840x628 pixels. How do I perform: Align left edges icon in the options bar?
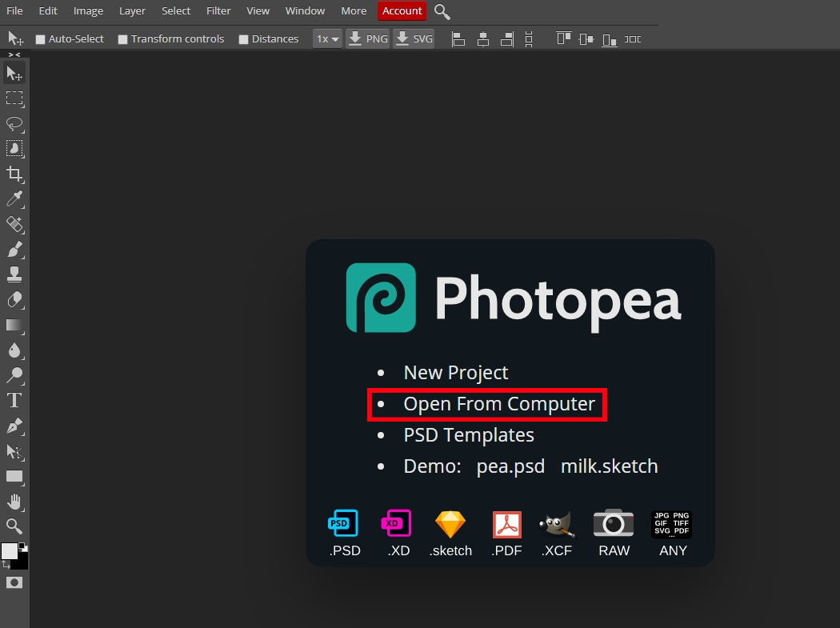click(458, 38)
